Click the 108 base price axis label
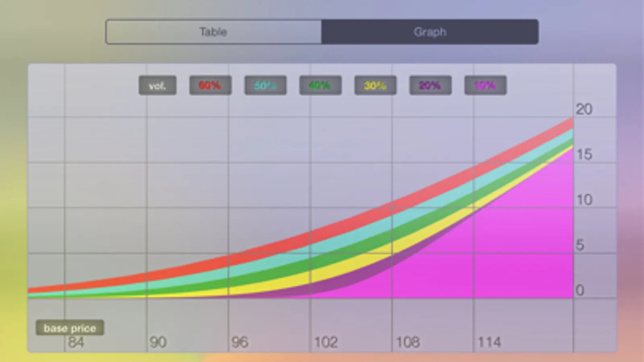Screen dimensions: 644x362 click(x=408, y=343)
